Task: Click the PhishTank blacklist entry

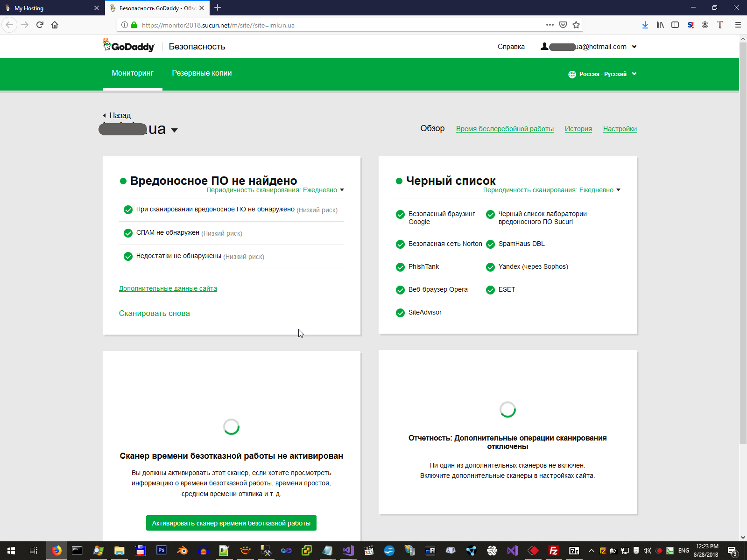Action: (417, 267)
